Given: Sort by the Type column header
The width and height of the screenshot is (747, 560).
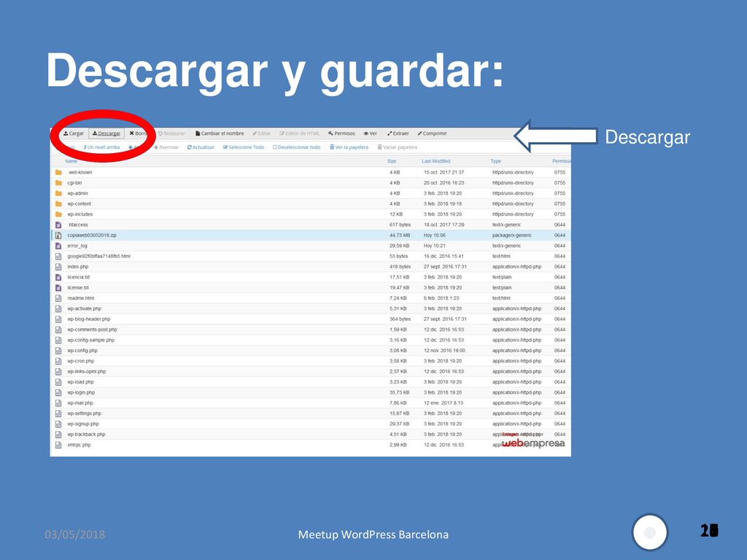Looking at the screenshot, I should point(496,161).
